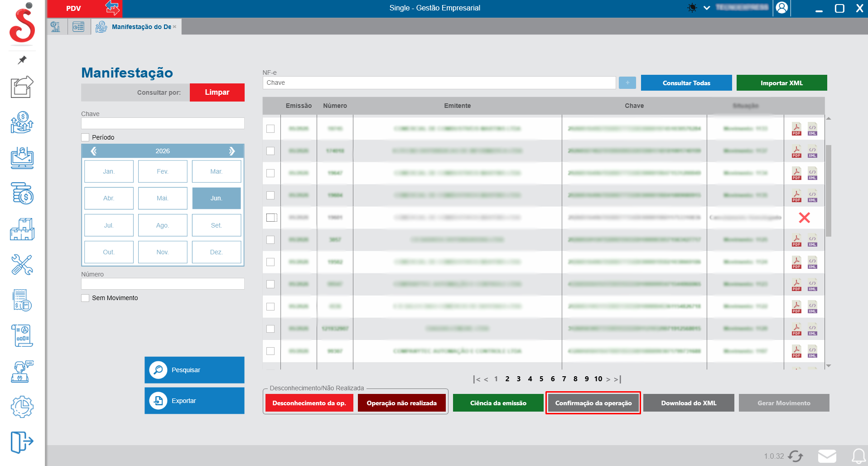The image size is (868, 466).
Task: Click the sync refresh icon near version
Action: 796,456
